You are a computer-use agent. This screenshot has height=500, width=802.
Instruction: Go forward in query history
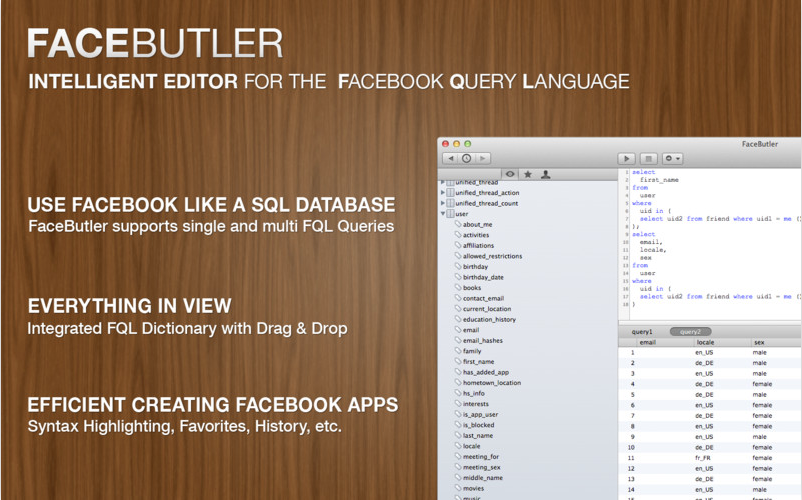[482, 158]
